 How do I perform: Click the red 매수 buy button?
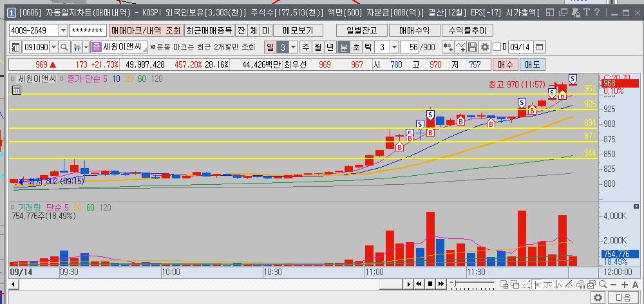(x=505, y=64)
